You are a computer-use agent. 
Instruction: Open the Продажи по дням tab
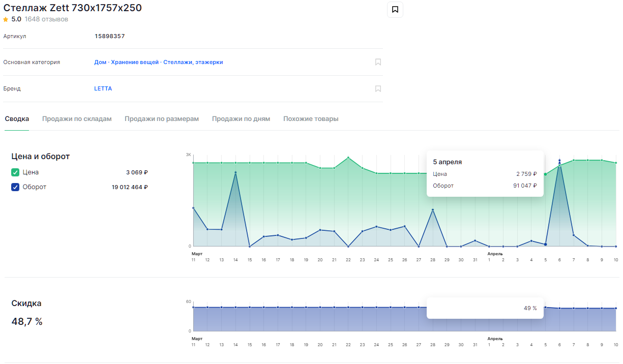[241, 119]
